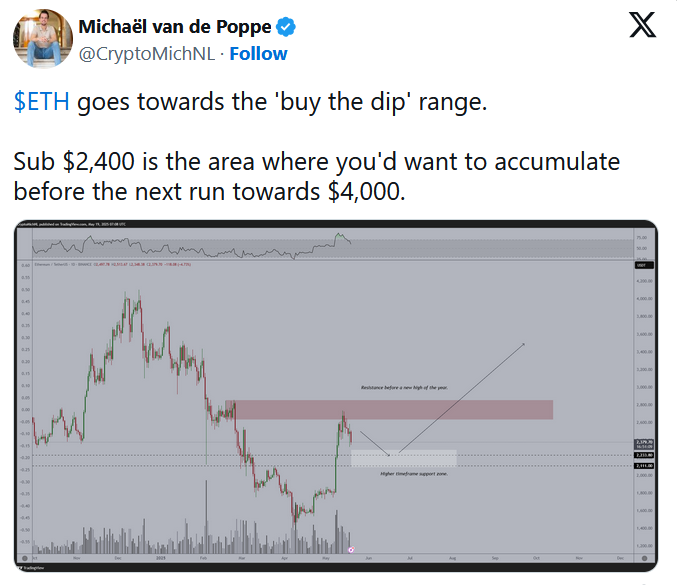Open Michaël van de Poppe's profile photo
The width and height of the screenshot is (677, 585).
[x=42, y=39]
